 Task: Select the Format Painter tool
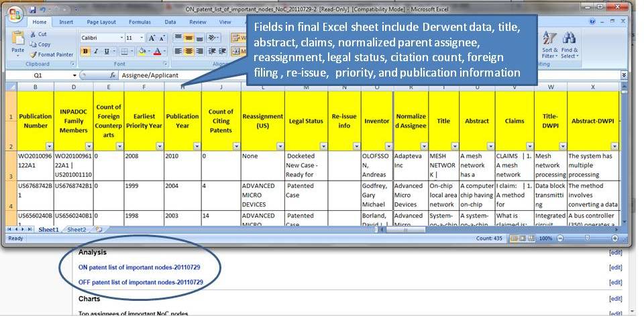pyautogui.click(x=52, y=54)
